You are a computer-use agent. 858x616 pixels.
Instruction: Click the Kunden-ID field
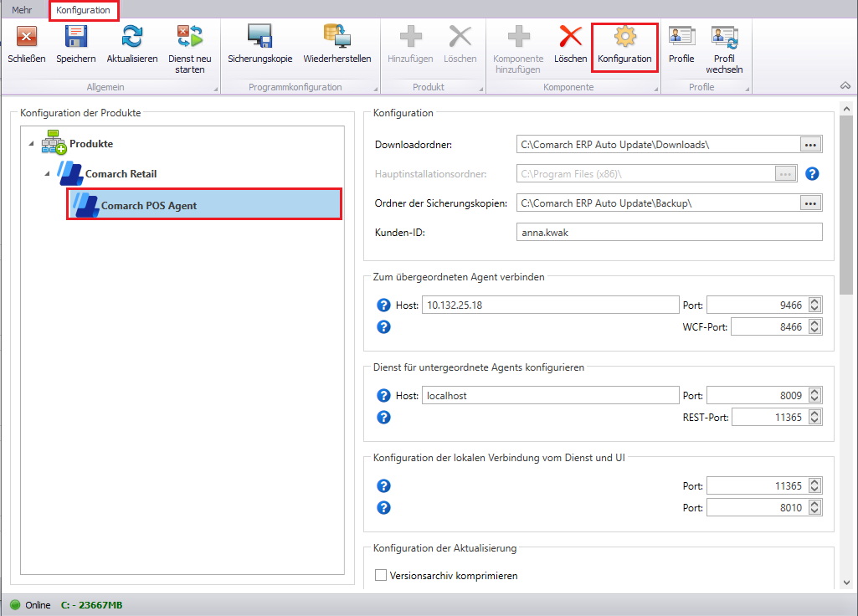tap(669, 233)
